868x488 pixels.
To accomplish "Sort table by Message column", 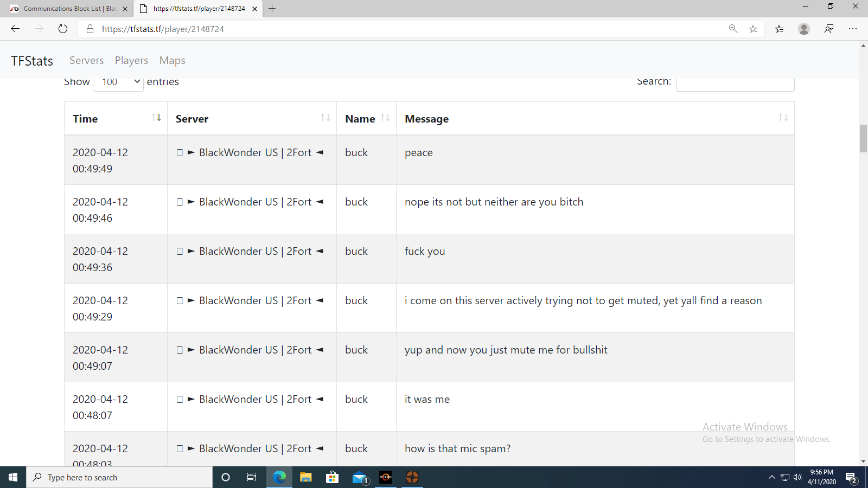I will [595, 119].
